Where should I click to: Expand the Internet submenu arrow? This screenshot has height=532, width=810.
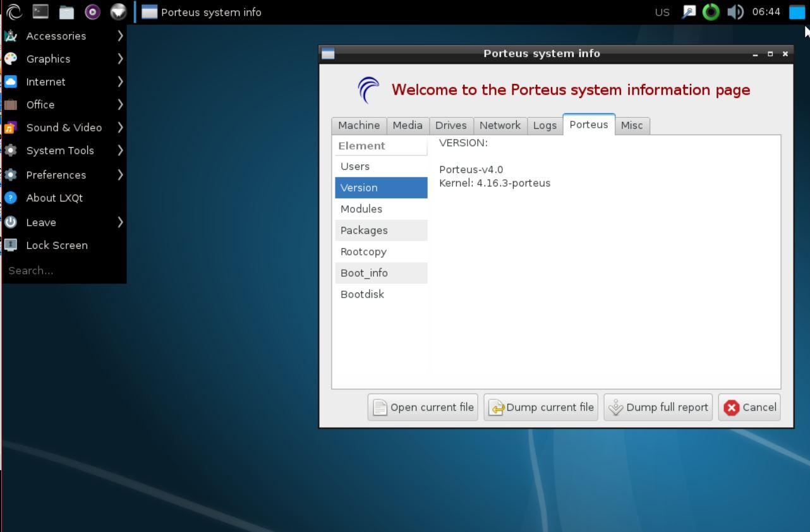[120, 82]
